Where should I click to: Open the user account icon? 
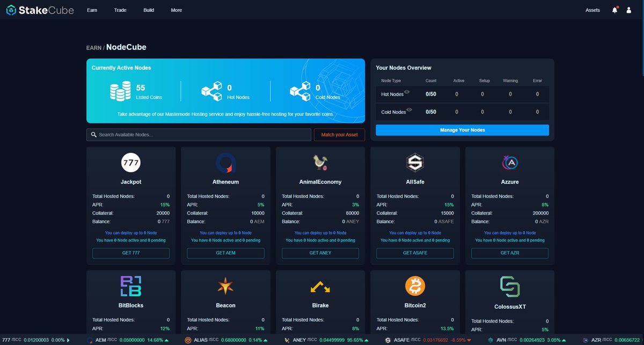(629, 10)
